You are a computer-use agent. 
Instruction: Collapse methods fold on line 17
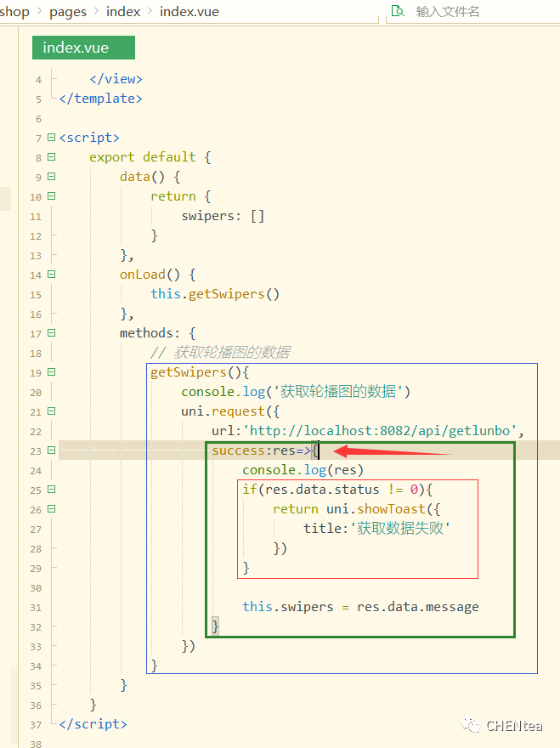[52, 333]
